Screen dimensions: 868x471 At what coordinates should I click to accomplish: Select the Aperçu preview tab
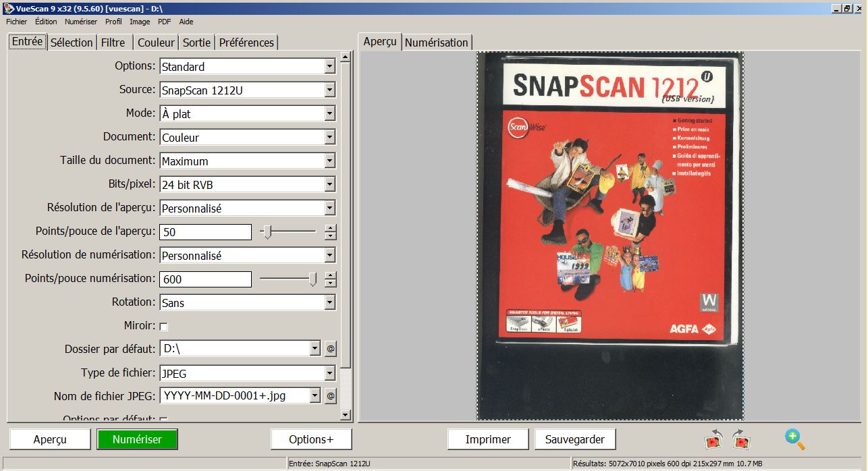[x=380, y=41]
